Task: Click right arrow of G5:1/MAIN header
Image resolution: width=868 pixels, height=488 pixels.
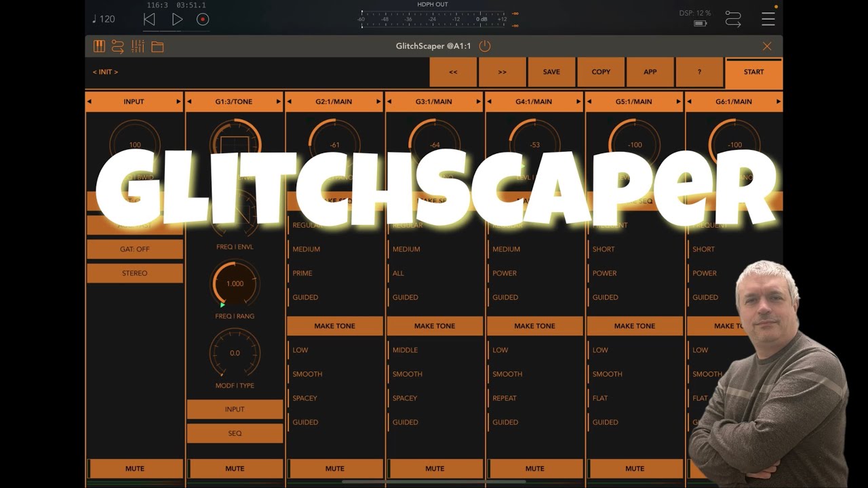Action: point(678,102)
